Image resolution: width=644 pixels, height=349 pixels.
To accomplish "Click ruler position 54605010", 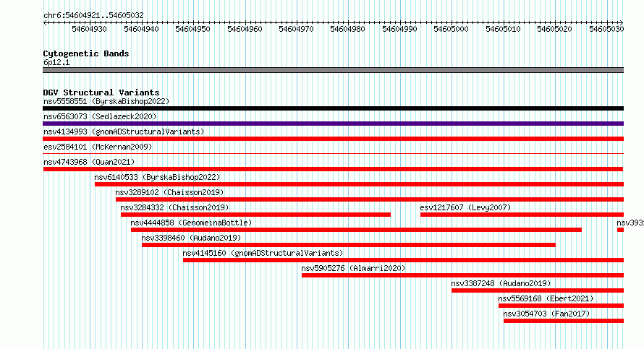I will [503, 29].
